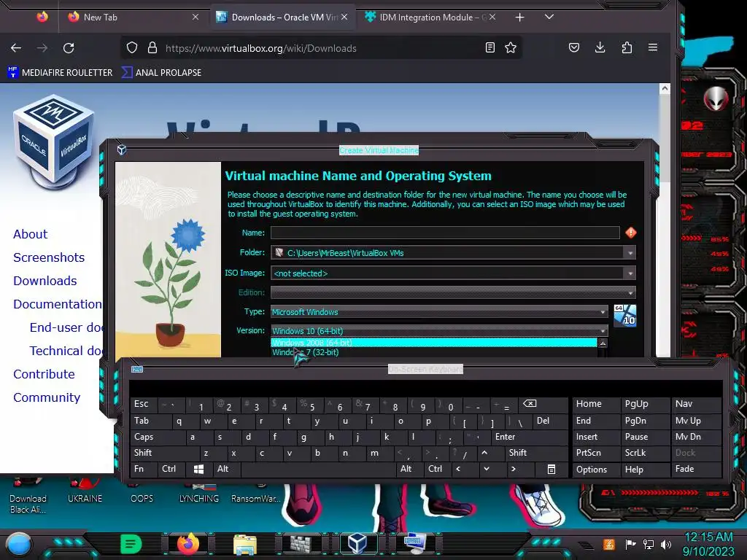Viewport: 747px width, 560px height.
Task: Open the extensions puzzle icon
Action: point(627,47)
